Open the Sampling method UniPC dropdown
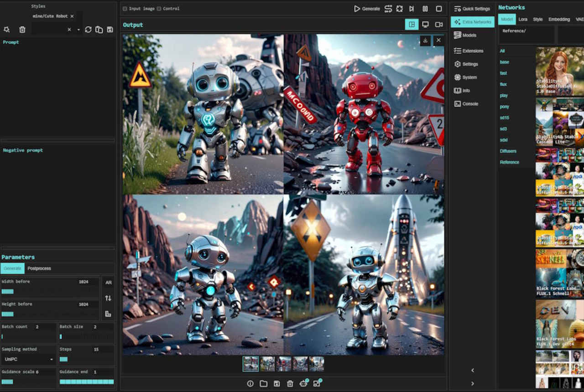This screenshot has width=584, height=392. (x=28, y=359)
